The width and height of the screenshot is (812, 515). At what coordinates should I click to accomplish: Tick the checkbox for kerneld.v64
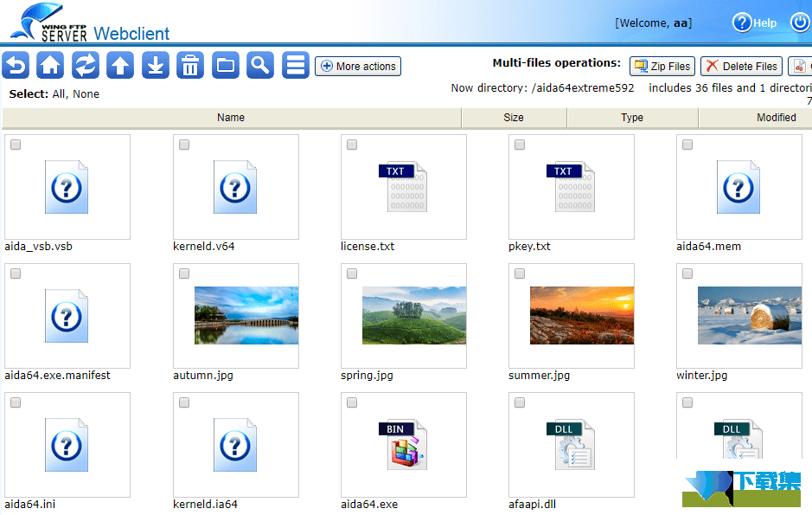coord(184,145)
